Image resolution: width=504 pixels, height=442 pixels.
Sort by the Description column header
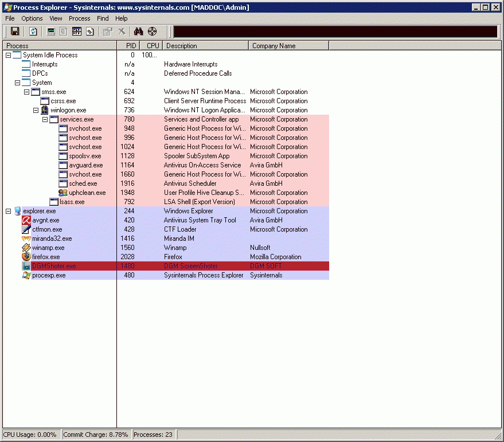[x=206, y=46]
